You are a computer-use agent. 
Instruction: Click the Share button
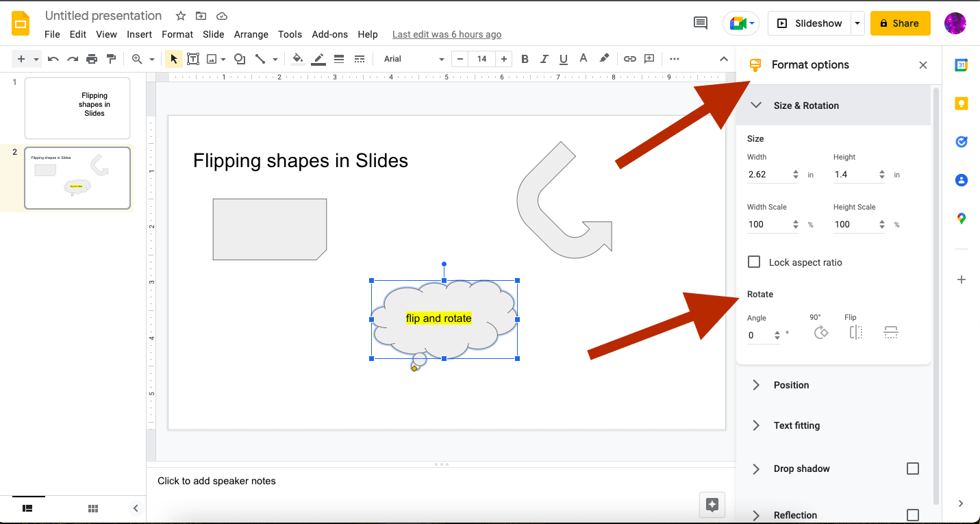[x=900, y=23]
